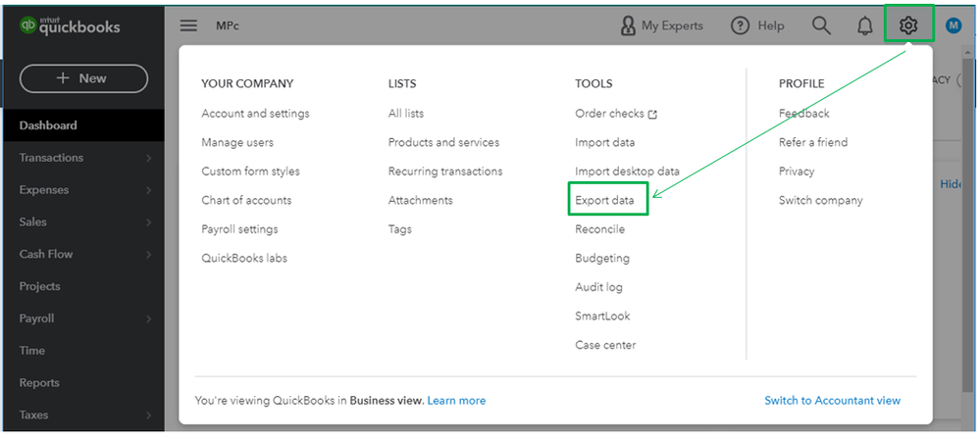980x440 pixels.
Task: Open Custom form styles
Action: click(250, 171)
